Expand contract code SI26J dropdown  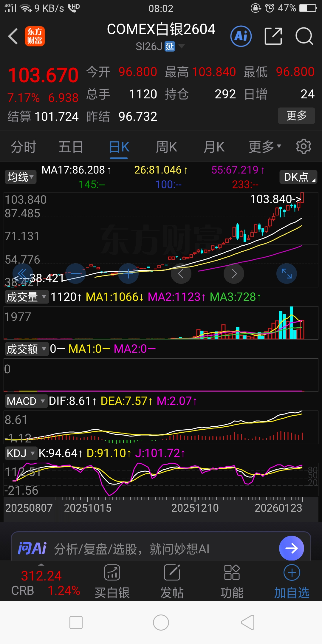(181, 46)
